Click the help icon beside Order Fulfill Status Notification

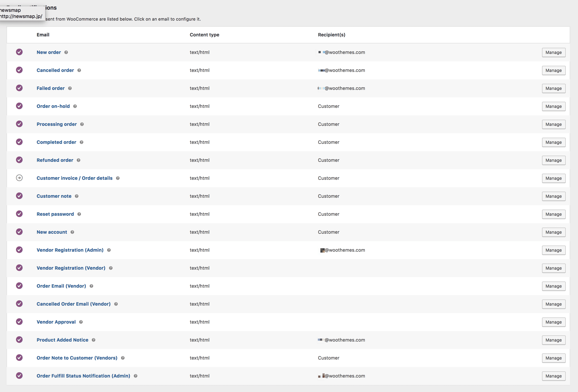136,376
